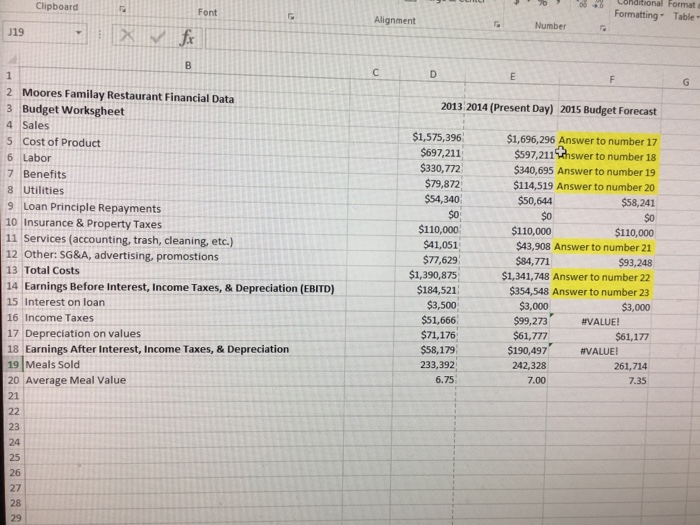
Task: Click cell 'Moores Familay Restaurant Financial Data'
Action: point(128,96)
